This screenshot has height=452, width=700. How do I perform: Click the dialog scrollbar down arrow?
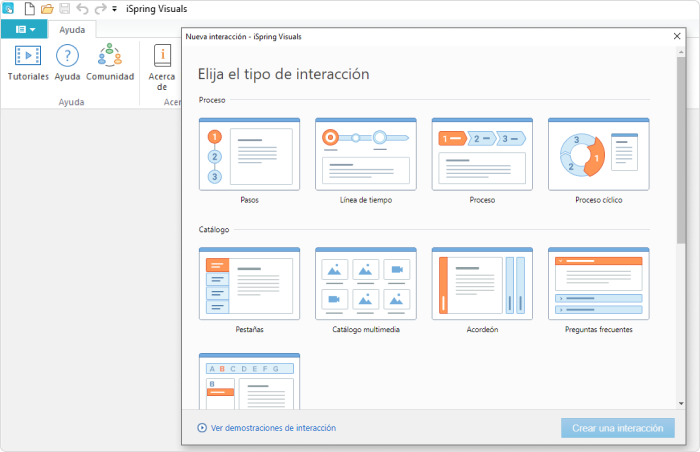click(681, 403)
